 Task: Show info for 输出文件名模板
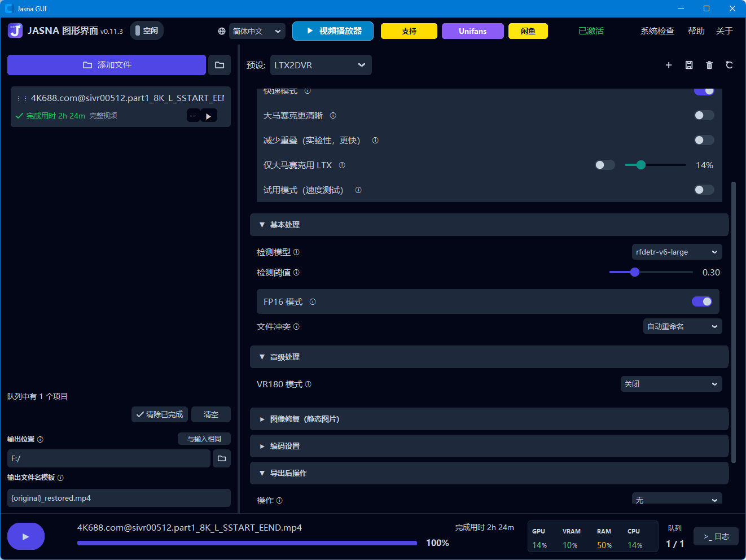(60, 478)
